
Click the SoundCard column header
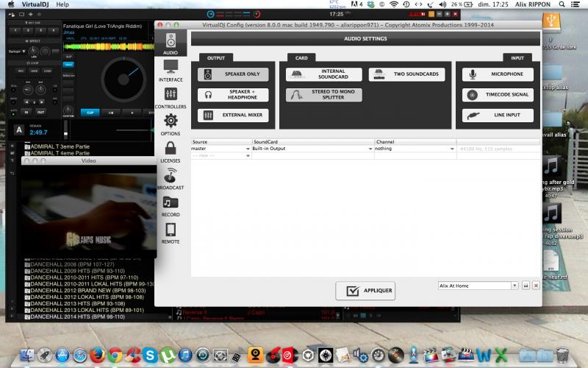point(313,142)
